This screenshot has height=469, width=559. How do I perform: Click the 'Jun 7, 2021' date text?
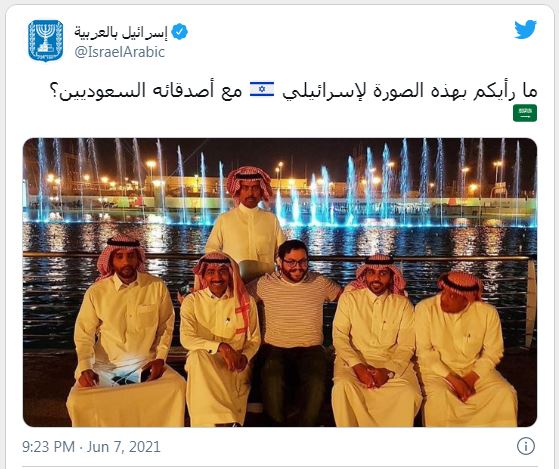click(x=124, y=447)
